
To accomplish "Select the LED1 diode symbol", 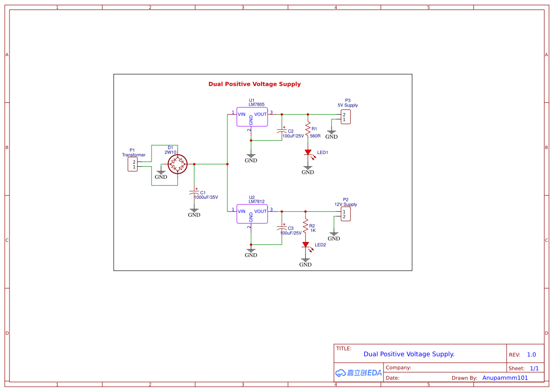I will click(x=308, y=151).
